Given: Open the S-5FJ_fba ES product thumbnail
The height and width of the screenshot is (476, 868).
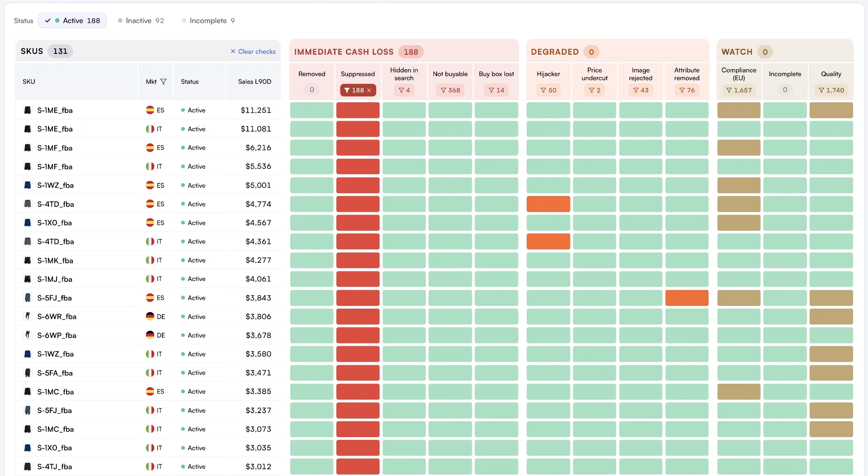Looking at the screenshot, I should coord(28,298).
